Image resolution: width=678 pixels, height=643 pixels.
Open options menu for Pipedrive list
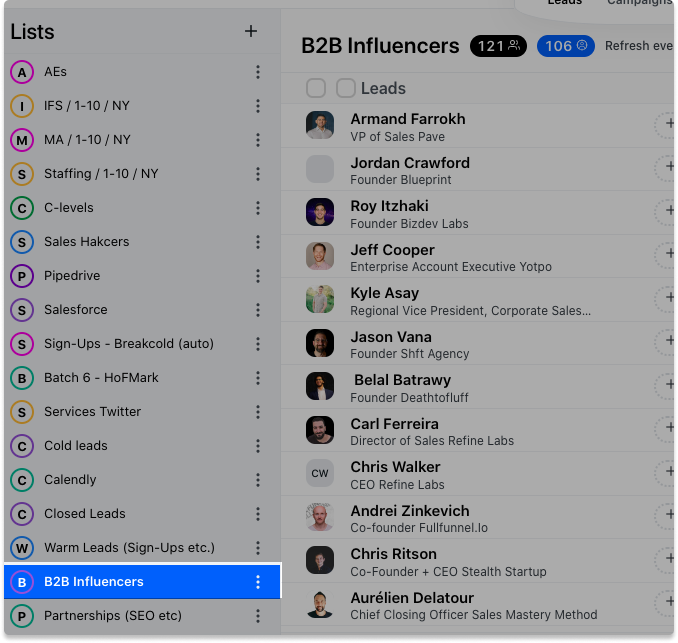click(258, 276)
